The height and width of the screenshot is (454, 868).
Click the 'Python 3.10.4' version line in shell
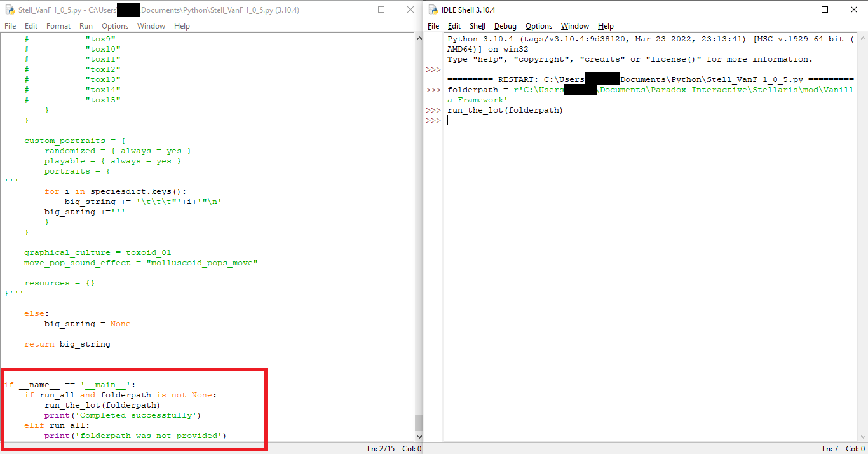click(x=650, y=39)
